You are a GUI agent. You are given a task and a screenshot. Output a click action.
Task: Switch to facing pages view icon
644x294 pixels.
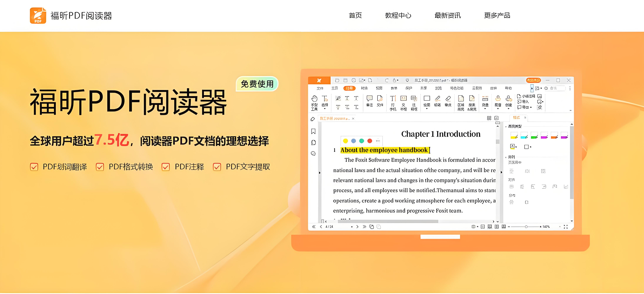point(497,227)
